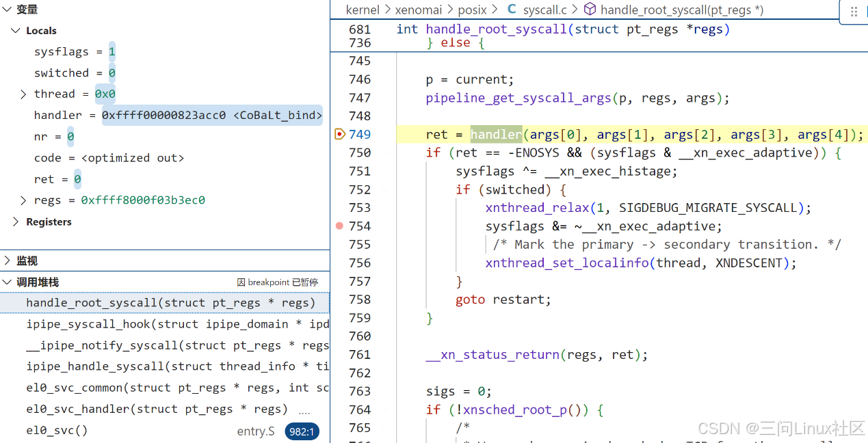This screenshot has height=443, width=868.
Task: Select the handler CoBaLt_bind variable value
Action: pyautogui.click(x=212, y=116)
